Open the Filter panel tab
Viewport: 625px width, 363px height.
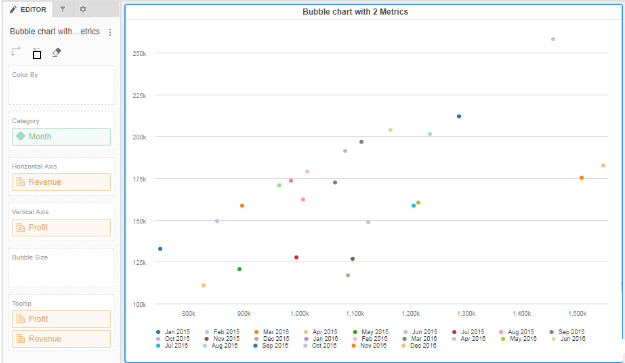pyautogui.click(x=63, y=9)
